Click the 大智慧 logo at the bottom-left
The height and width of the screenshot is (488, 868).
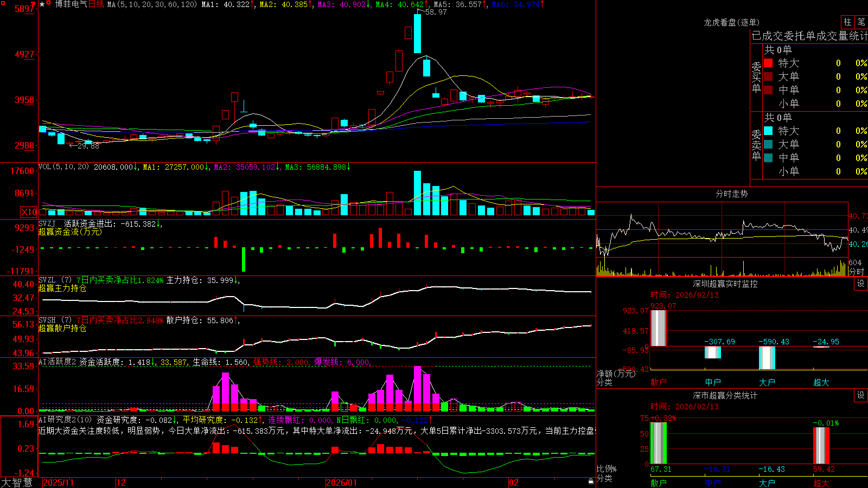(17, 482)
